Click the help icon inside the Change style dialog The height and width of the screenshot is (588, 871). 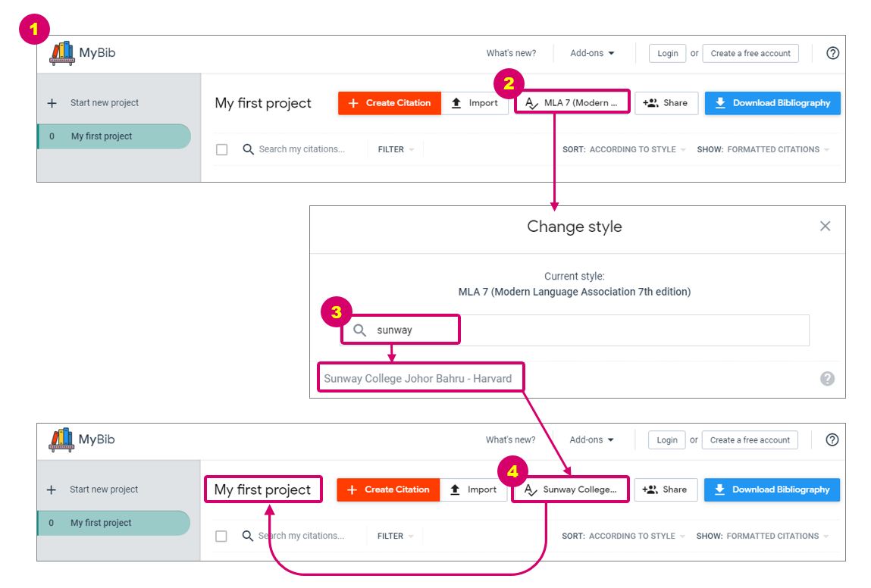827,377
